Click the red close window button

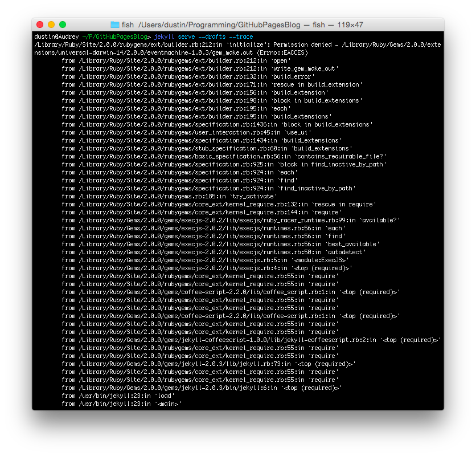[40, 25]
